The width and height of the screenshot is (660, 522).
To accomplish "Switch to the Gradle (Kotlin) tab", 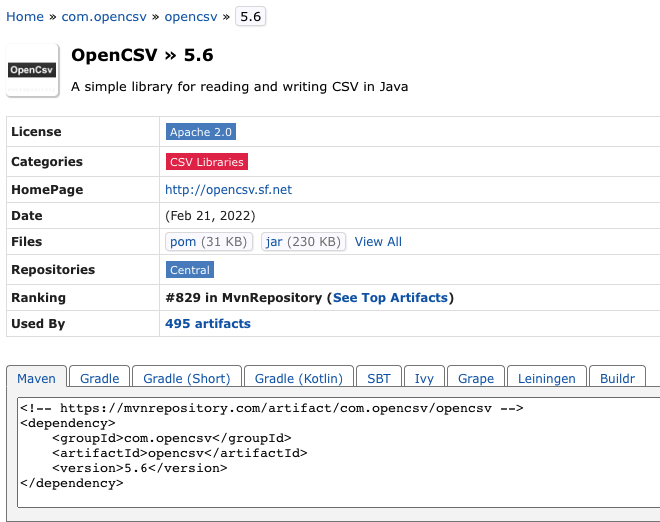I will (299, 377).
